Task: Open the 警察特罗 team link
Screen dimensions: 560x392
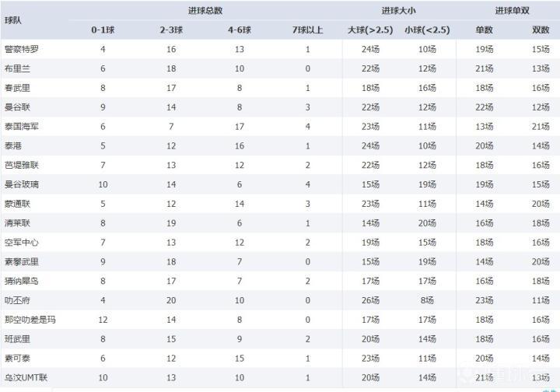Action: click(20, 49)
